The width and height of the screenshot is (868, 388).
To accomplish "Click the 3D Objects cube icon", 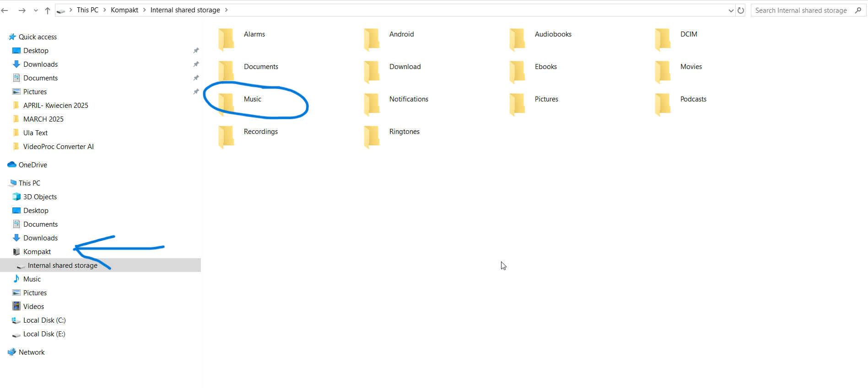I will click(x=16, y=197).
